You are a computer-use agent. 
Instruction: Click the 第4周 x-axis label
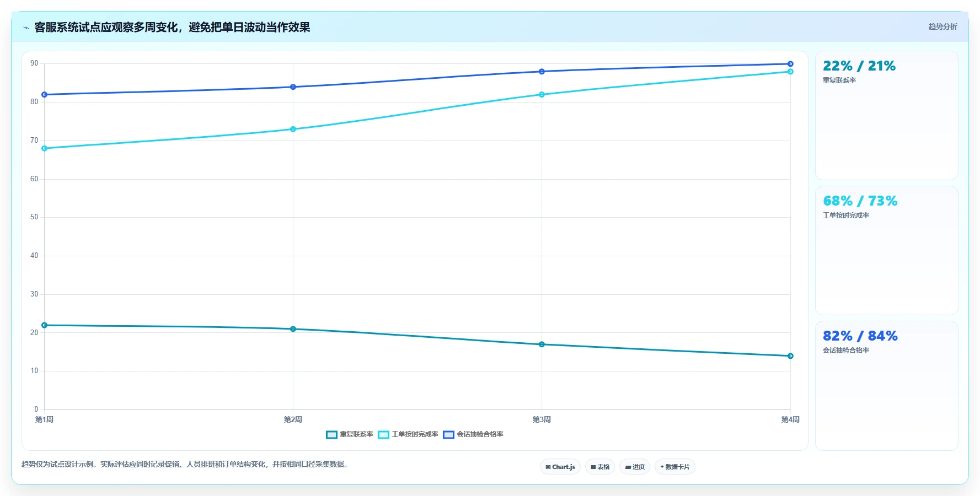pyautogui.click(x=790, y=419)
